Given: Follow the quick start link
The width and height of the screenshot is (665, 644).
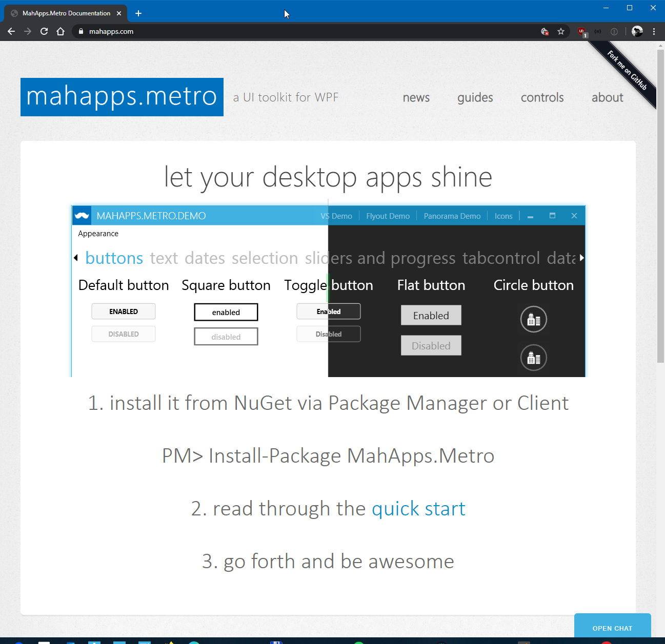Looking at the screenshot, I should tap(418, 509).
